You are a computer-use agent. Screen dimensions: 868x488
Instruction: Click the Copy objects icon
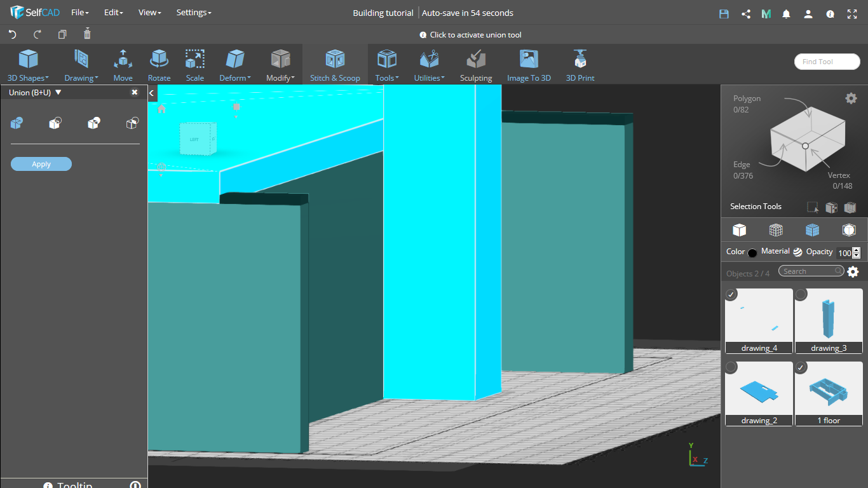click(x=62, y=34)
